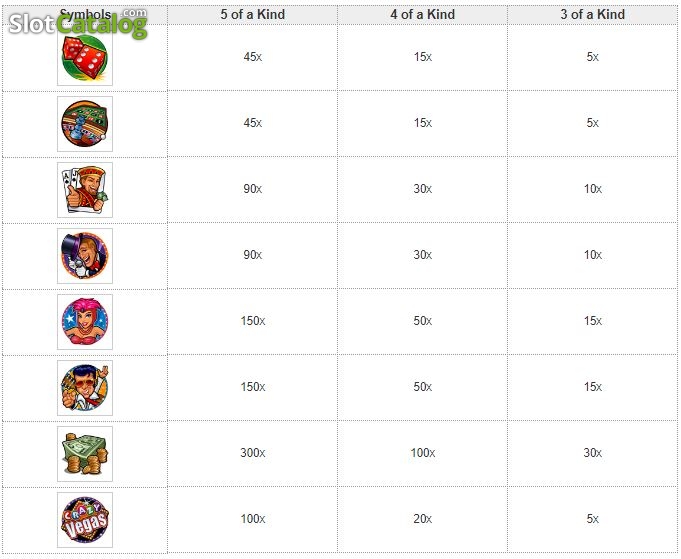Select the 100x payout for Crazy Vegas

coord(253,519)
